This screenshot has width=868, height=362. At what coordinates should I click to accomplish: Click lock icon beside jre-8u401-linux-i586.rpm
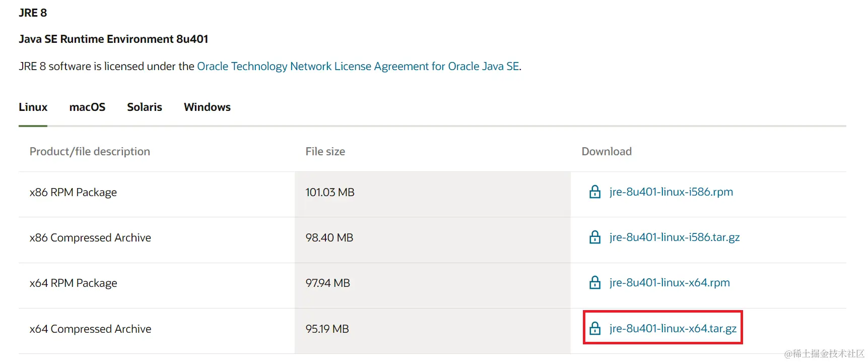coord(595,192)
